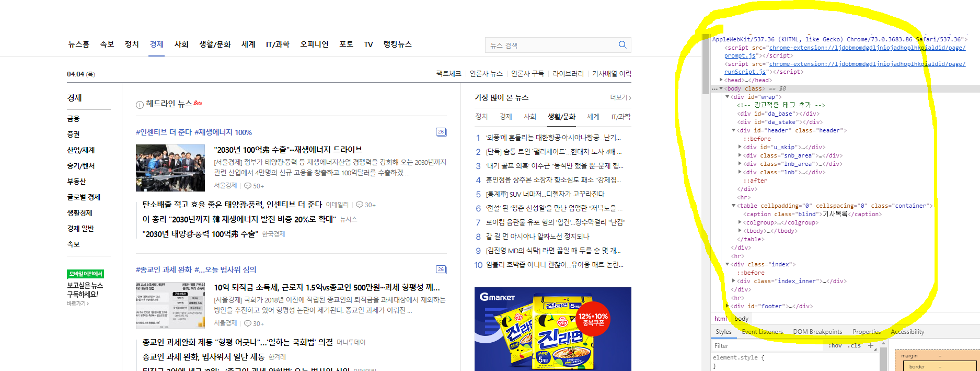Click the #재생에너지 100% hashtag
This screenshot has height=371, width=980.
click(x=223, y=132)
